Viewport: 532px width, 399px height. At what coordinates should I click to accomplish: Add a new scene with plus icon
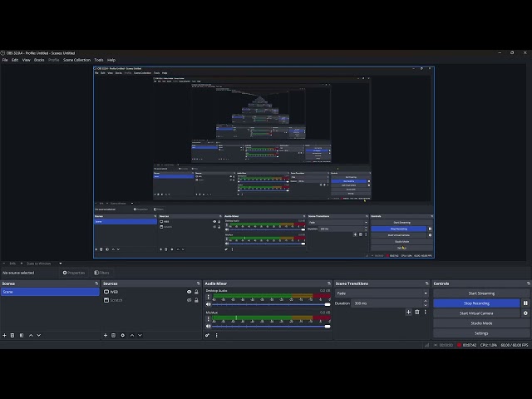coord(4,335)
